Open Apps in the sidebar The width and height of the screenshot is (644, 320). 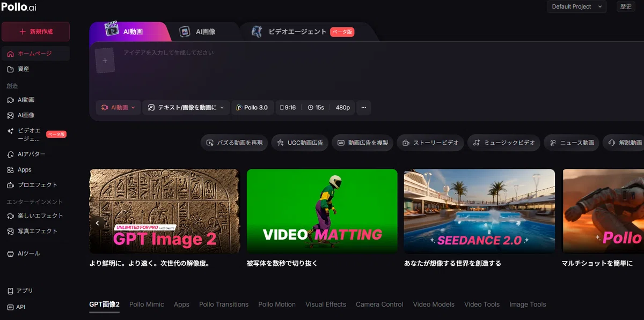(35, 169)
